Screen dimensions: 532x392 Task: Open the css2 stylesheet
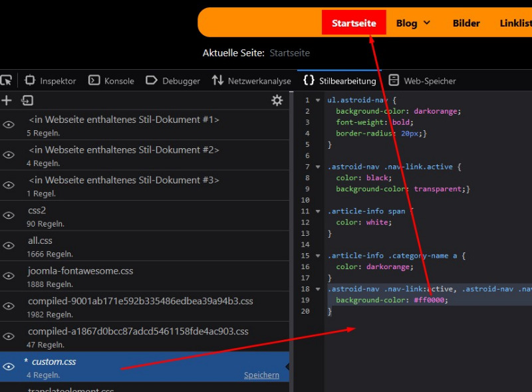coord(144,215)
